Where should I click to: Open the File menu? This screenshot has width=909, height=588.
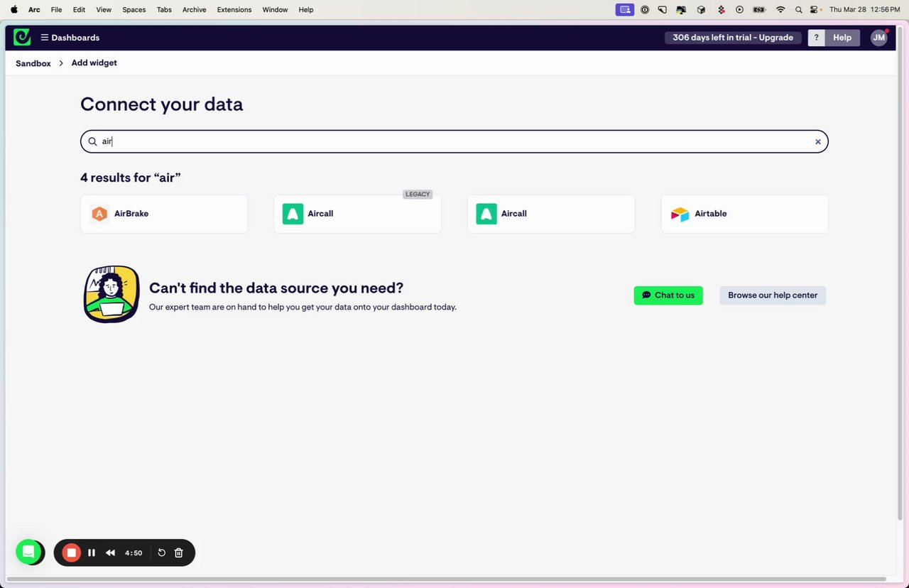[x=57, y=10]
